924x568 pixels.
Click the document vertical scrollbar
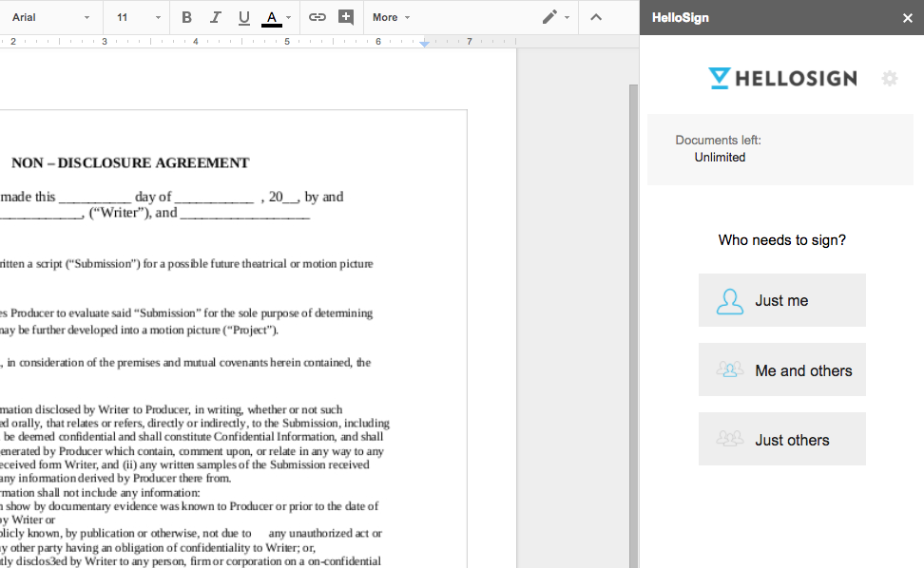(633, 326)
